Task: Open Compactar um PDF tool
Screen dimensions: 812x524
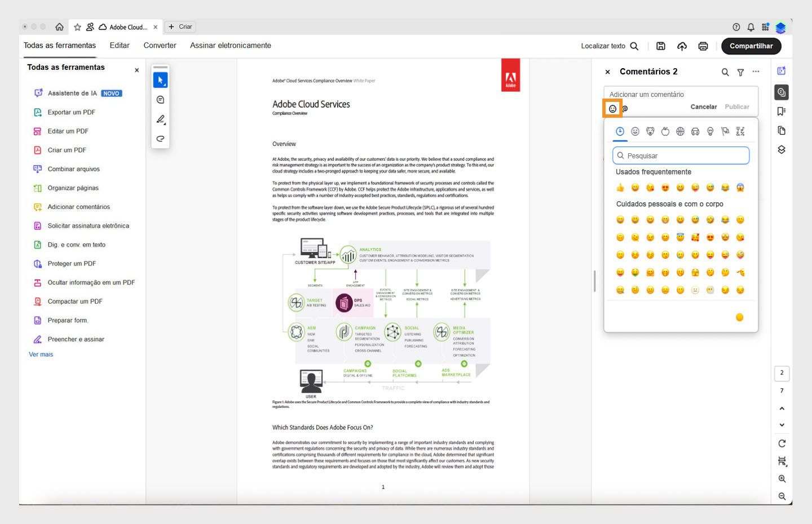Action: pyautogui.click(x=68, y=301)
